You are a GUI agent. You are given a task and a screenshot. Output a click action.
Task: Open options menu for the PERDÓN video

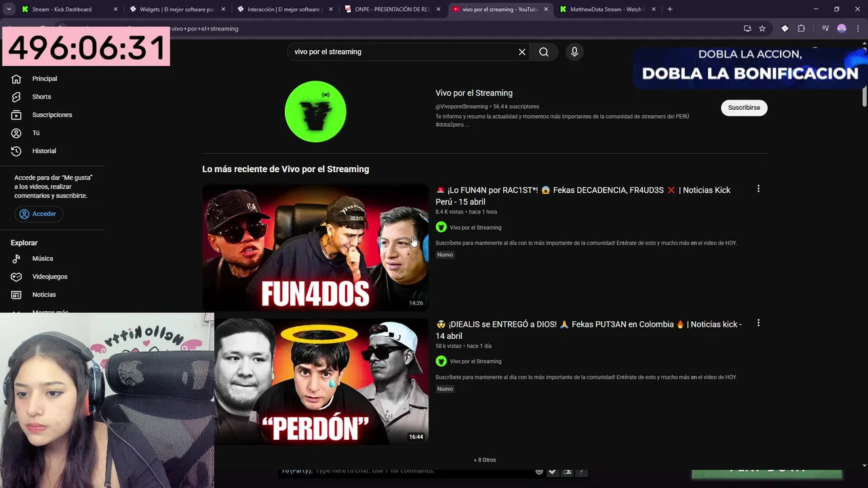click(758, 323)
